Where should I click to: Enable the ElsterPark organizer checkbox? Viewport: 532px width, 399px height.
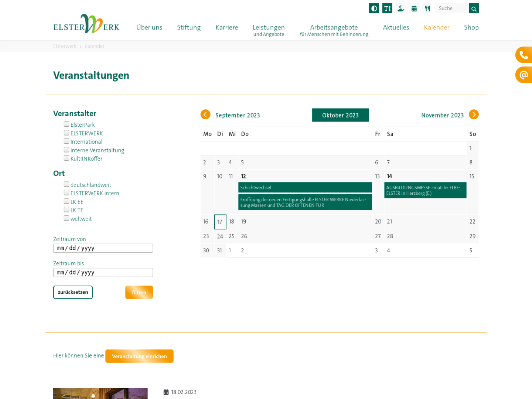tap(66, 124)
